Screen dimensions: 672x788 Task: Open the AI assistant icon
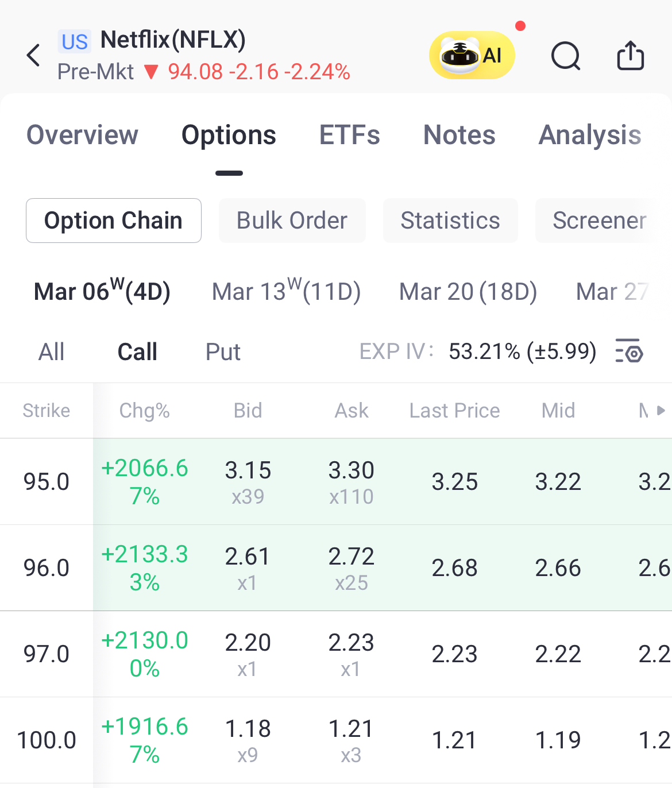pyautogui.click(x=472, y=55)
